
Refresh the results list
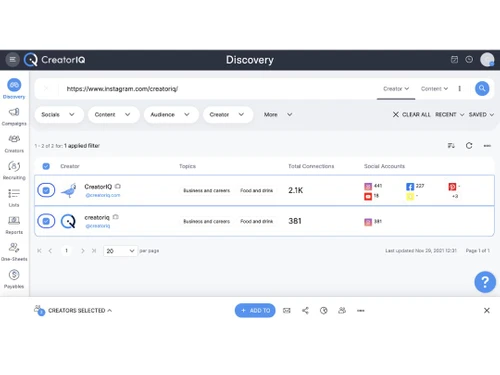tap(469, 146)
